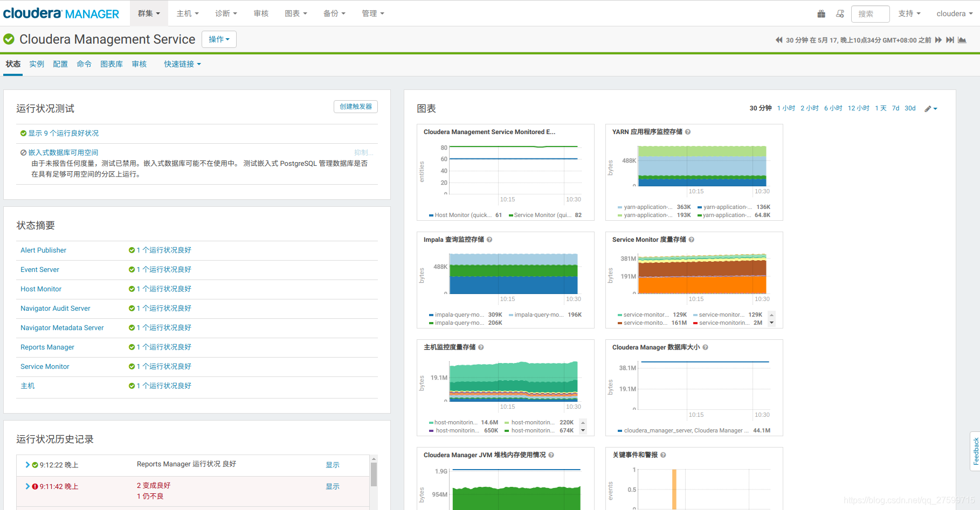Expand the 9:12:22 晚上 history entry
The width and height of the screenshot is (980, 510).
[27, 465]
